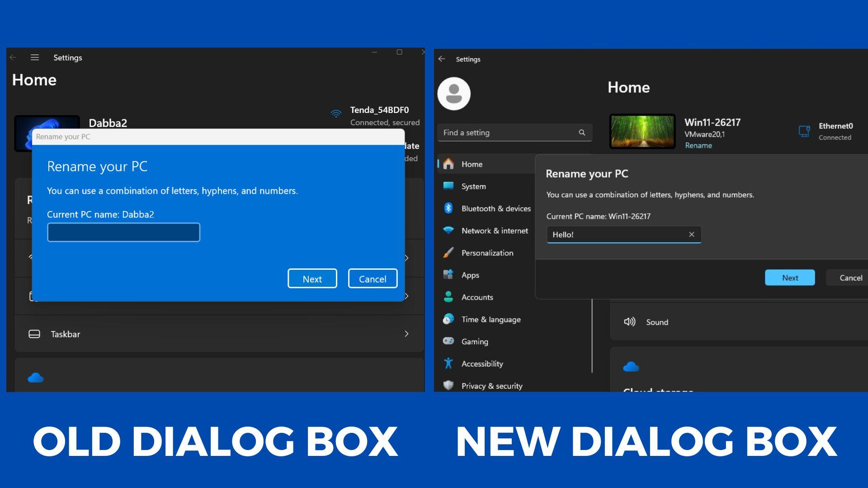Open the Personalization settings category
Screen dimensions: 868x488
point(487,253)
